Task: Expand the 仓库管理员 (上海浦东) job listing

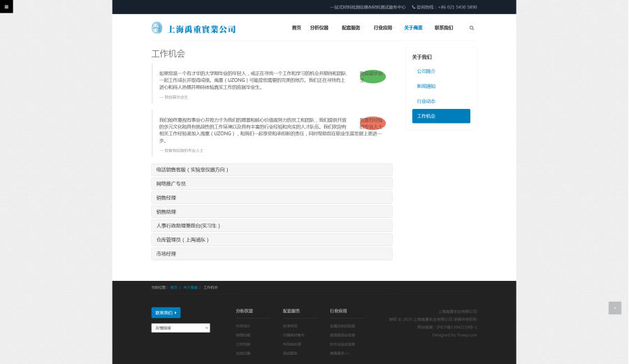Action: 271,240
